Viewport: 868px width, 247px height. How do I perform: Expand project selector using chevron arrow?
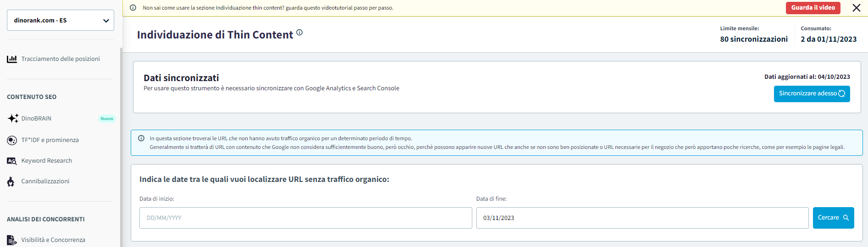[106, 21]
